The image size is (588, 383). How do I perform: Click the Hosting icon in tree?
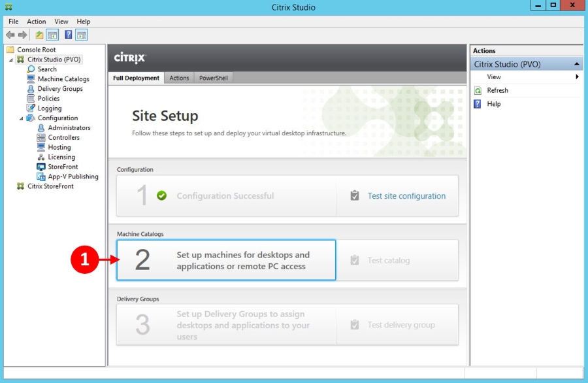click(41, 147)
